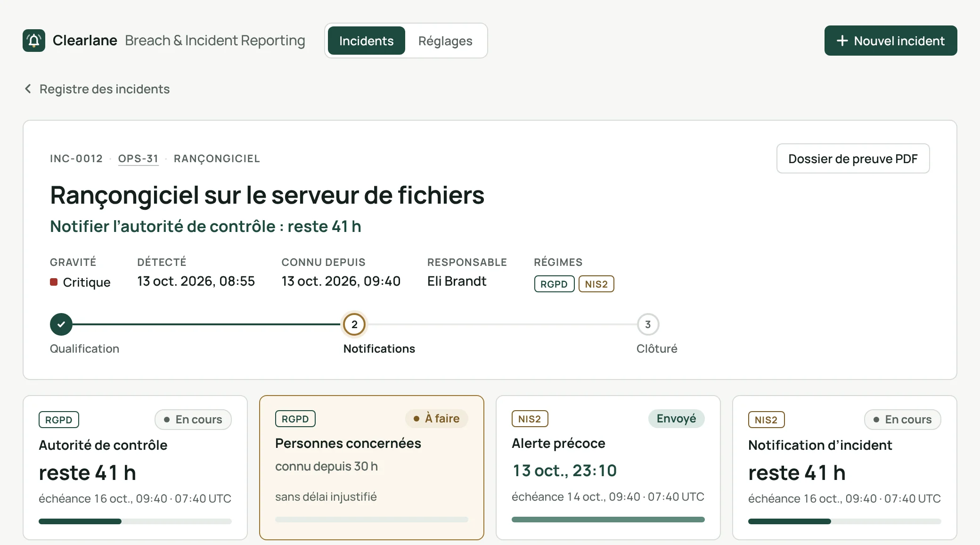
Task: Click the detected date 13 oct. 2026, 08:55
Action: (x=196, y=281)
